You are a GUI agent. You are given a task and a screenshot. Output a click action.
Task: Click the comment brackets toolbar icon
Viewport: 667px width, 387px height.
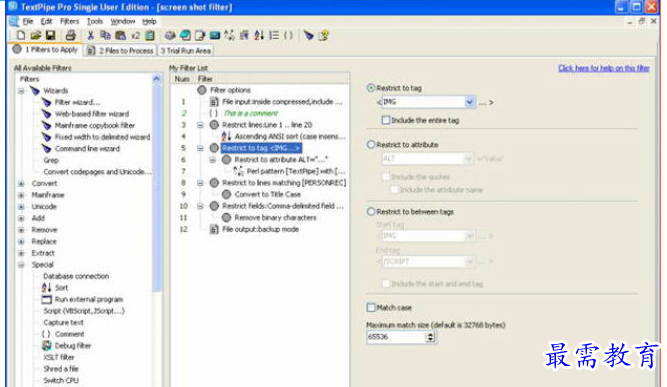point(288,35)
